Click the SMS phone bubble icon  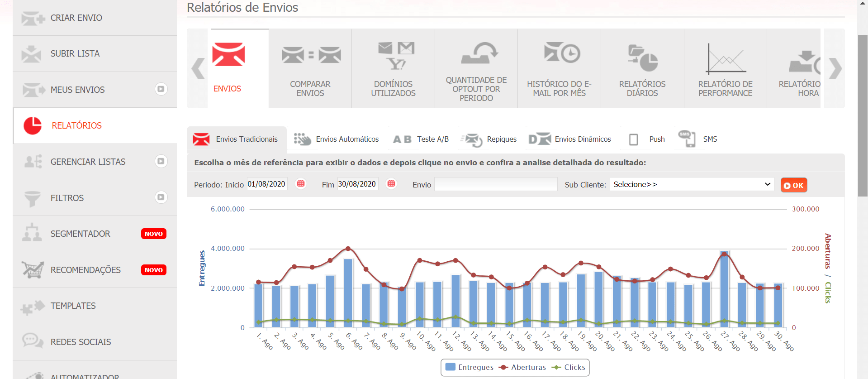point(687,138)
